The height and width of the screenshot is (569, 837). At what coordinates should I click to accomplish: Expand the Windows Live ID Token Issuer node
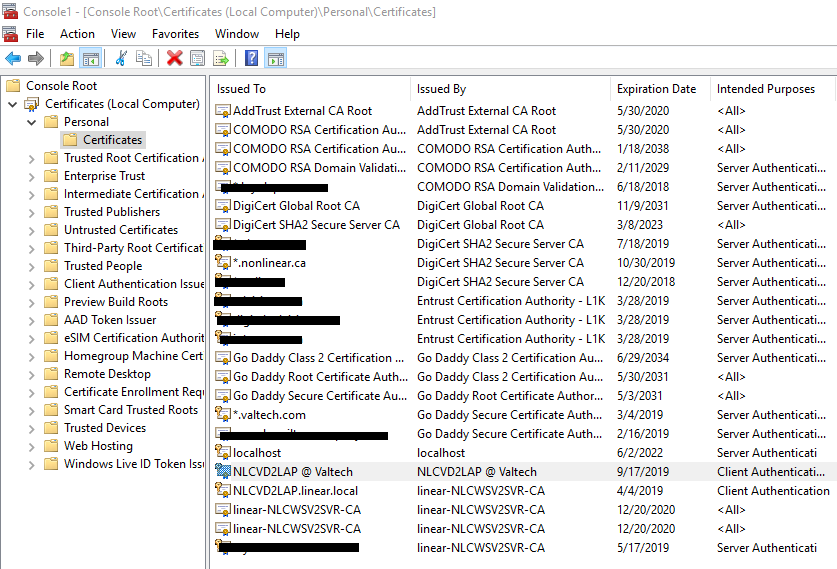[x=31, y=464]
